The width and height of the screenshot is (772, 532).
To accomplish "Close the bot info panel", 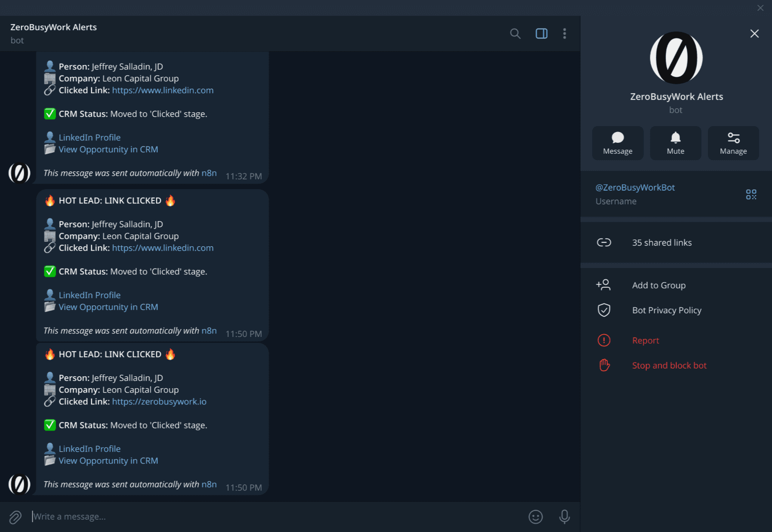I will 754,33.
